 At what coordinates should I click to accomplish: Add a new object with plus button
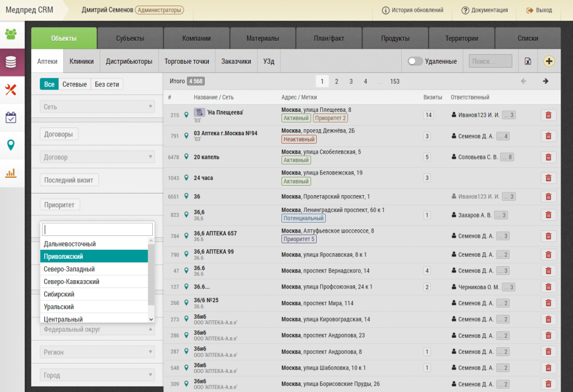549,62
